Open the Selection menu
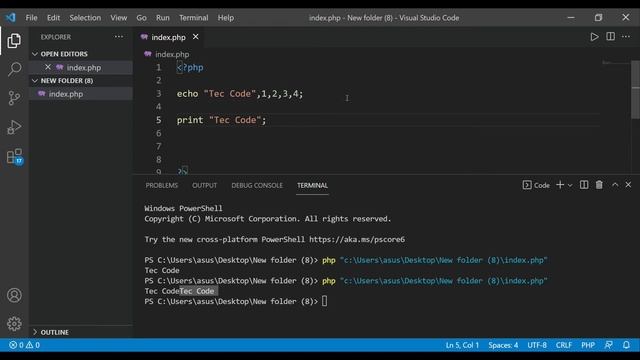 [85, 18]
